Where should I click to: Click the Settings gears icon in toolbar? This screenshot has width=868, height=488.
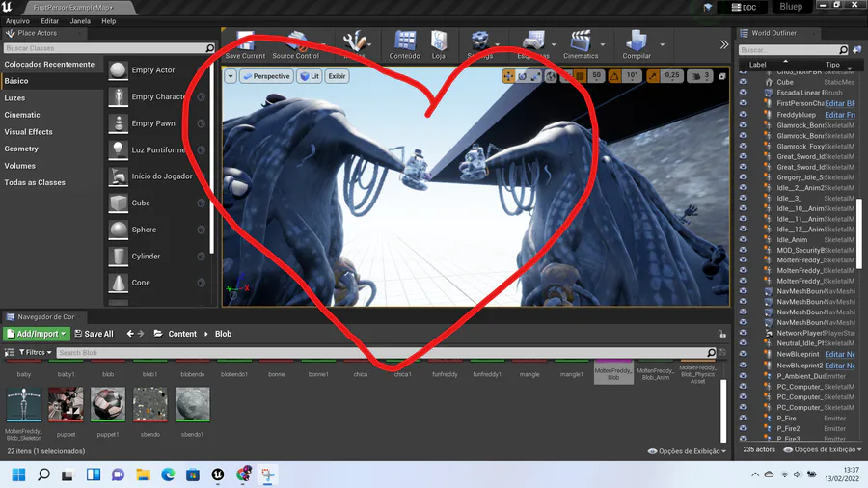point(480,41)
